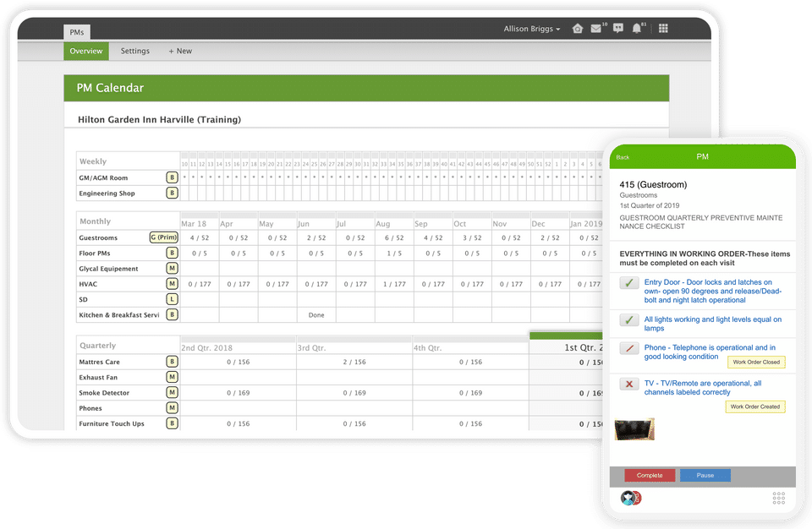Click the Engineering Shop row label
This screenshot has width=812, height=529.
point(107,194)
